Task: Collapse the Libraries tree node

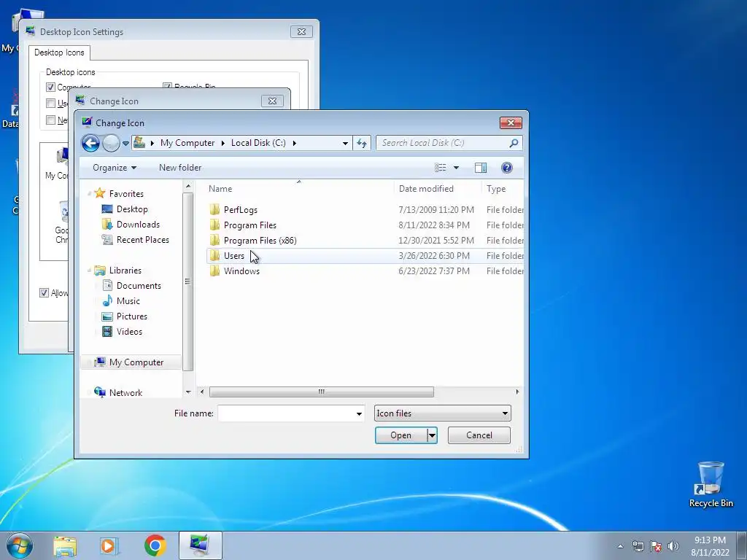Action: coord(89,271)
